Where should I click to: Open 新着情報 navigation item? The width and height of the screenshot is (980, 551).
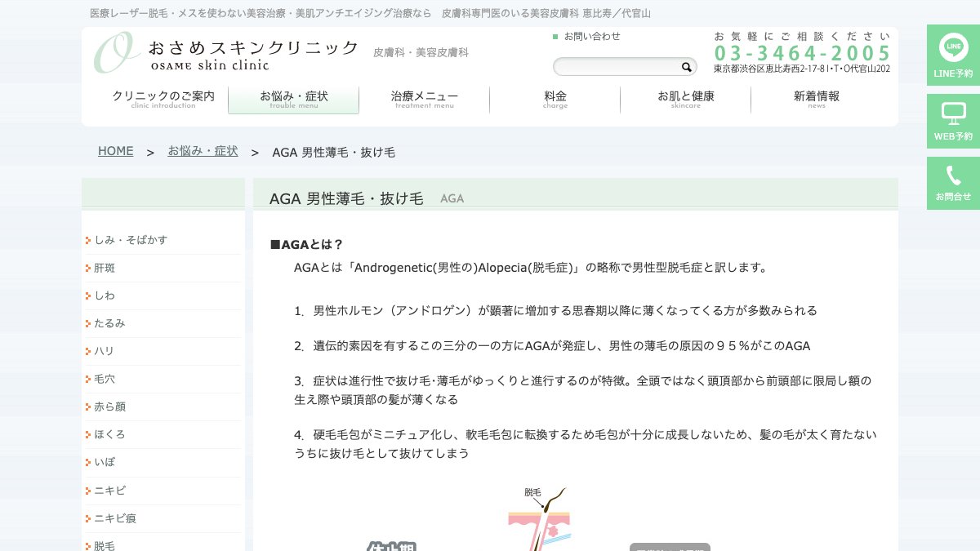pyautogui.click(x=817, y=100)
